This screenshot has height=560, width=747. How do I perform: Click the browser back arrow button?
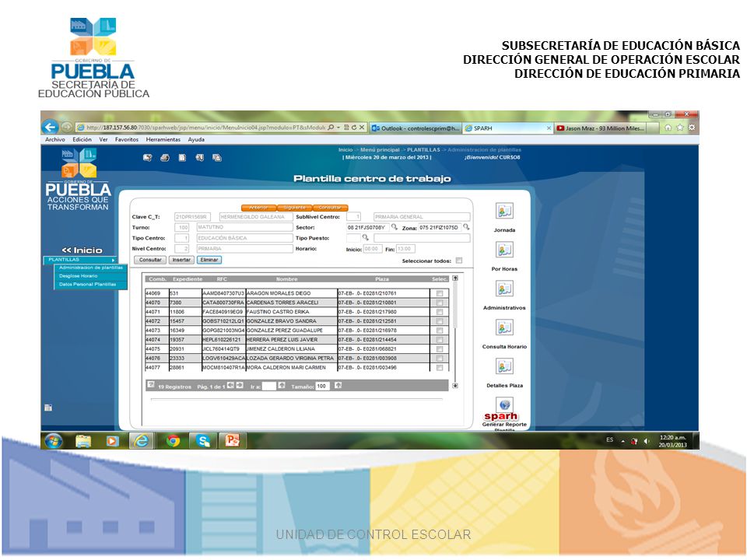50,127
